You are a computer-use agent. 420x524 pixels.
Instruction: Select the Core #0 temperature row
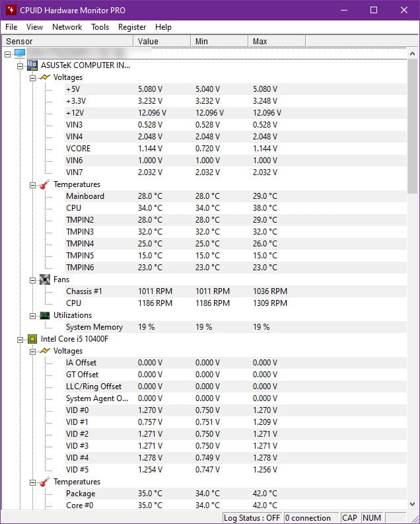tap(236, 505)
